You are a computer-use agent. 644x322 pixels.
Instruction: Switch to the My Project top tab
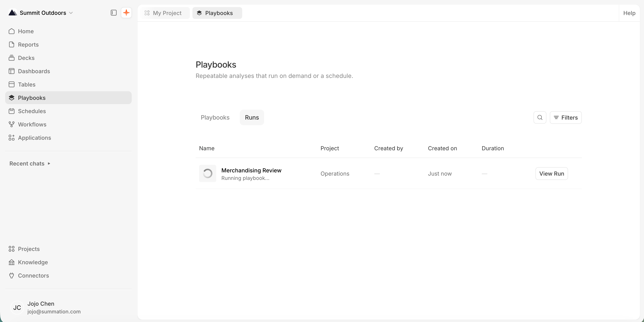165,13
